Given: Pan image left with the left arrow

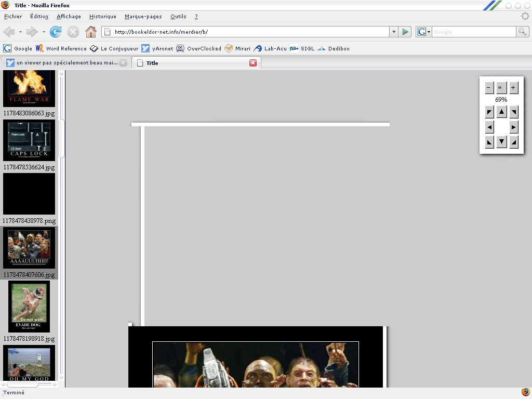Looking at the screenshot, I should coord(489,127).
